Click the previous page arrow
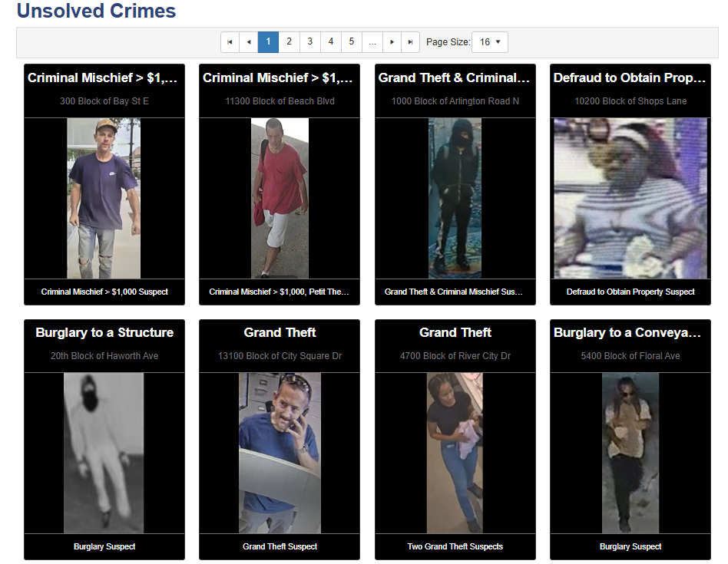 tap(249, 42)
